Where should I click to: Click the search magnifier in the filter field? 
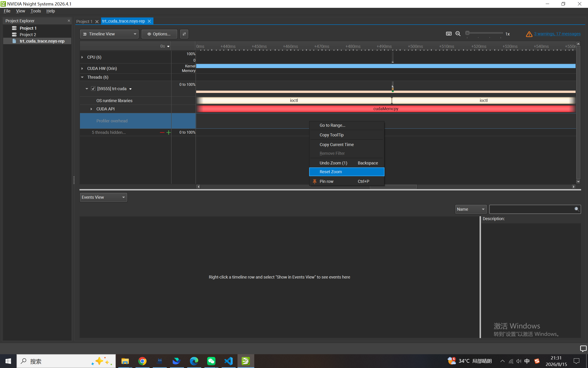click(577, 209)
